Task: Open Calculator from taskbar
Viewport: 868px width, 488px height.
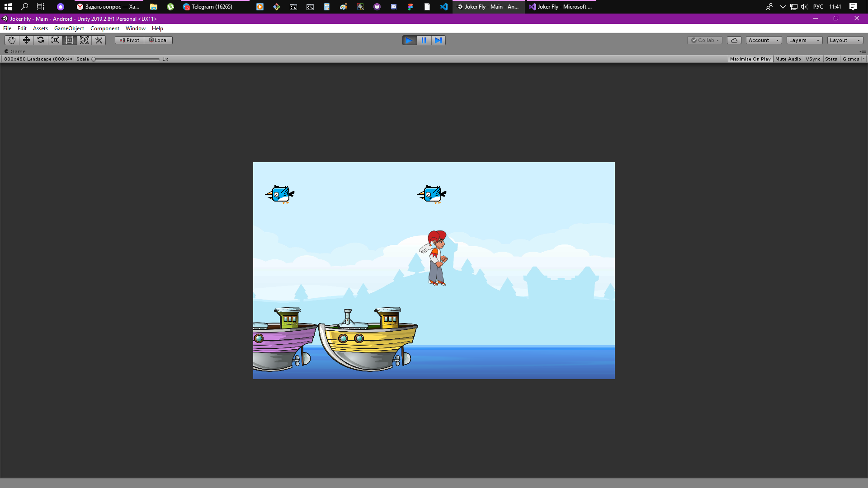Action: click(327, 7)
